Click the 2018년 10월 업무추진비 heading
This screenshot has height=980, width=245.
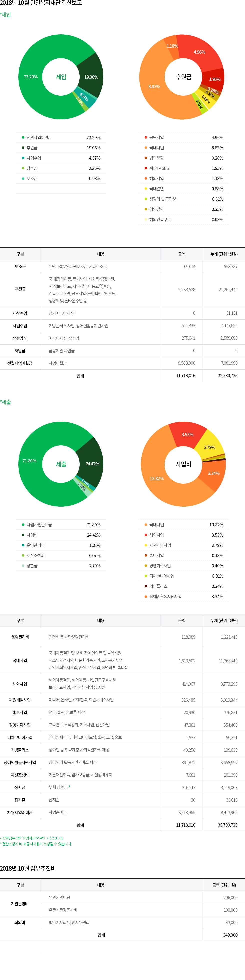click(x=28, y=869)
